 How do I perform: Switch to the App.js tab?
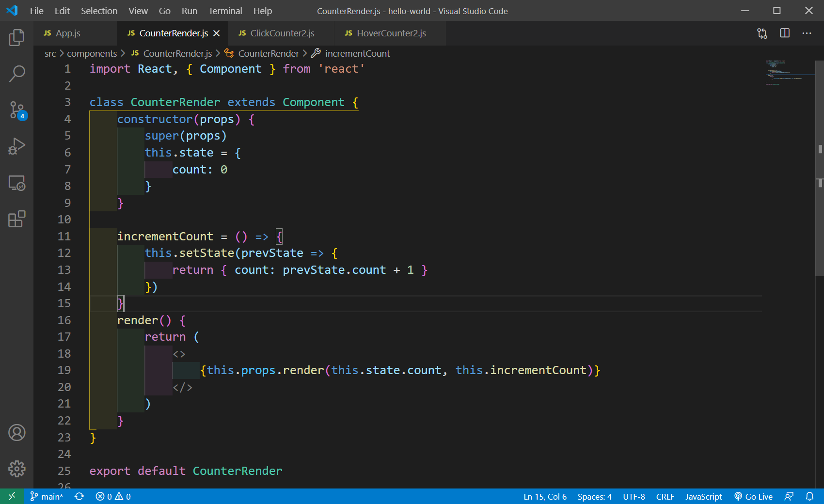tap(75, 33)
